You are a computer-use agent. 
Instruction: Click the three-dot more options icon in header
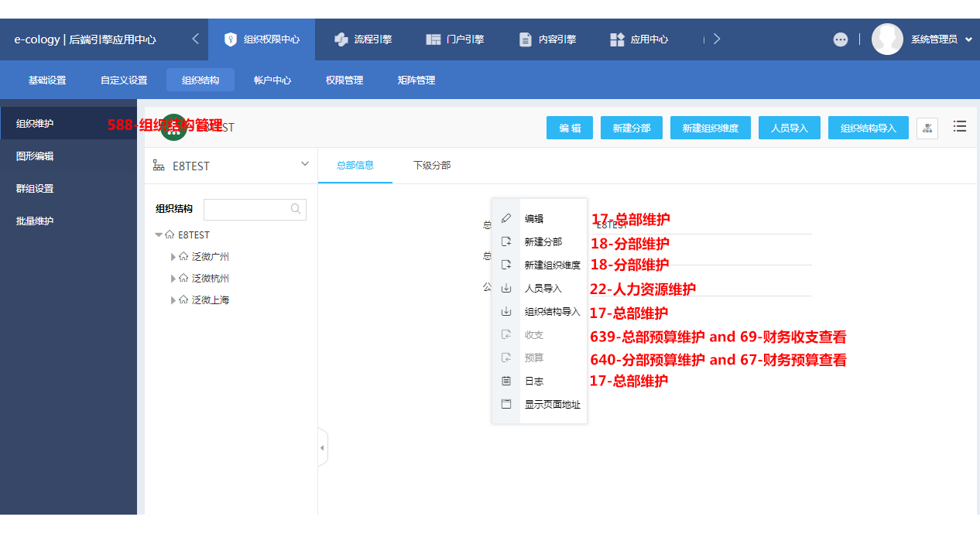(x=841, y=39)
